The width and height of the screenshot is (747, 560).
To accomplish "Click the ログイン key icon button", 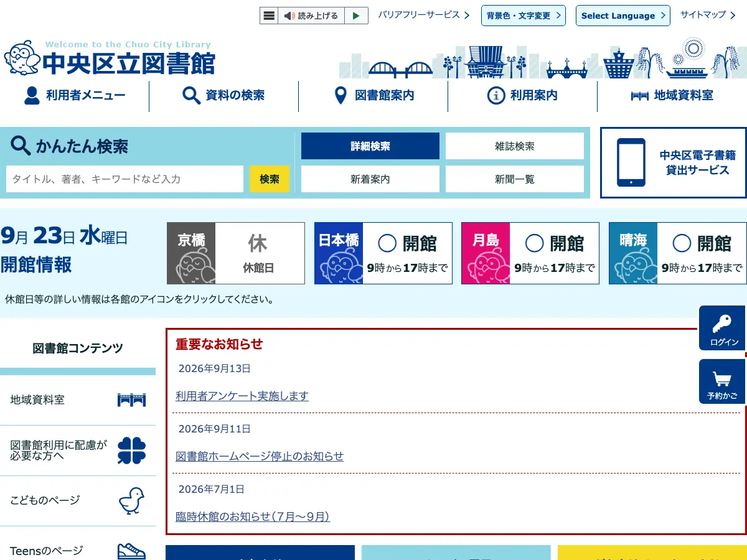I will point(723,328).
